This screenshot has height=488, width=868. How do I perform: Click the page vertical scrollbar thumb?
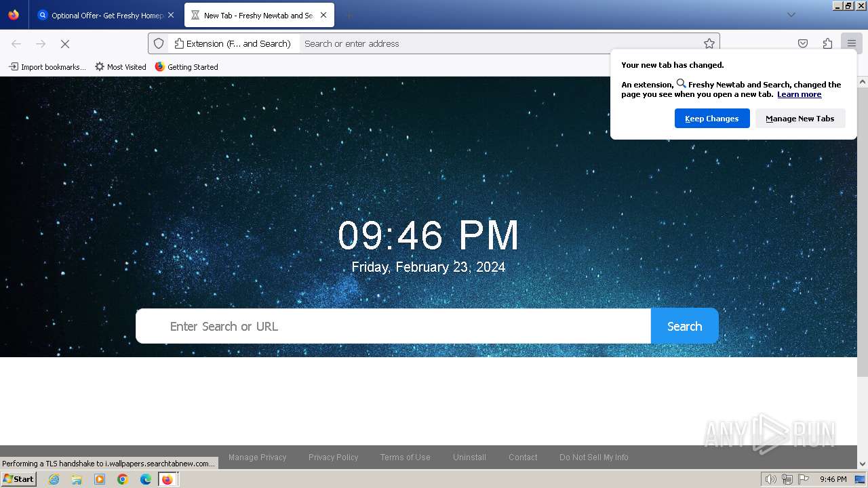tap(863, 232)
